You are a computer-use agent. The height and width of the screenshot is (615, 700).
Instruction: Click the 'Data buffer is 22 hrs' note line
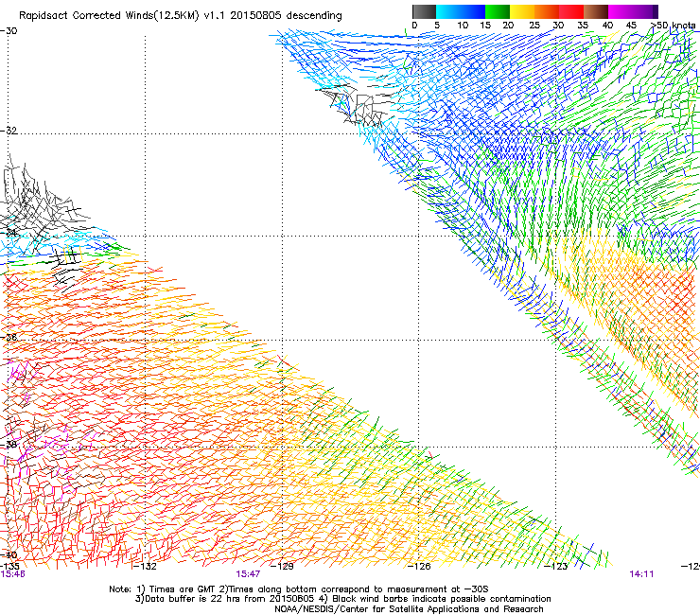[x=342, y=599]
